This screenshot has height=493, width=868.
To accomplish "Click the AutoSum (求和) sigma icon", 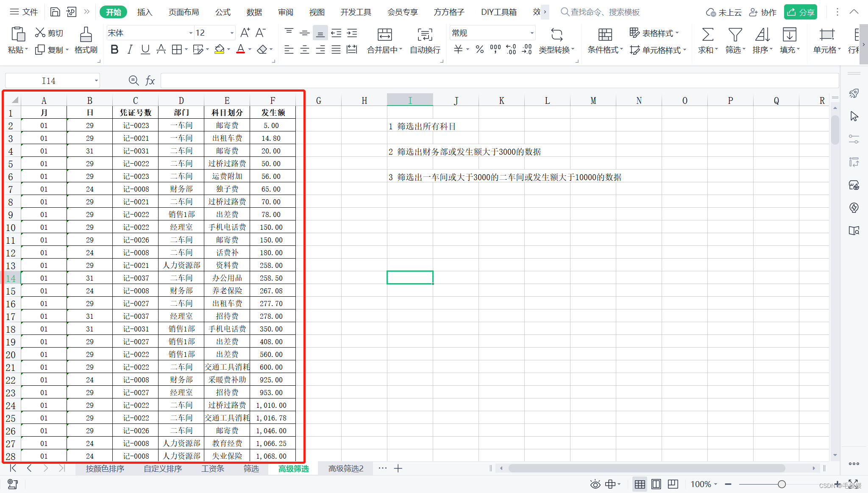I will click(707, 35).
